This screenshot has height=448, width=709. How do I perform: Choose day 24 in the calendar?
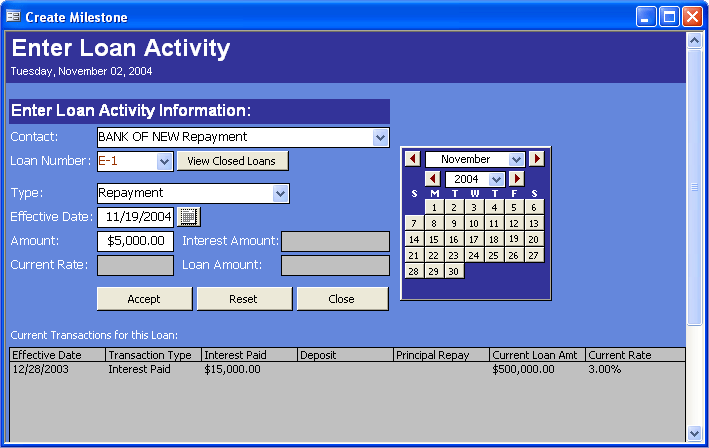coord(474,255)
